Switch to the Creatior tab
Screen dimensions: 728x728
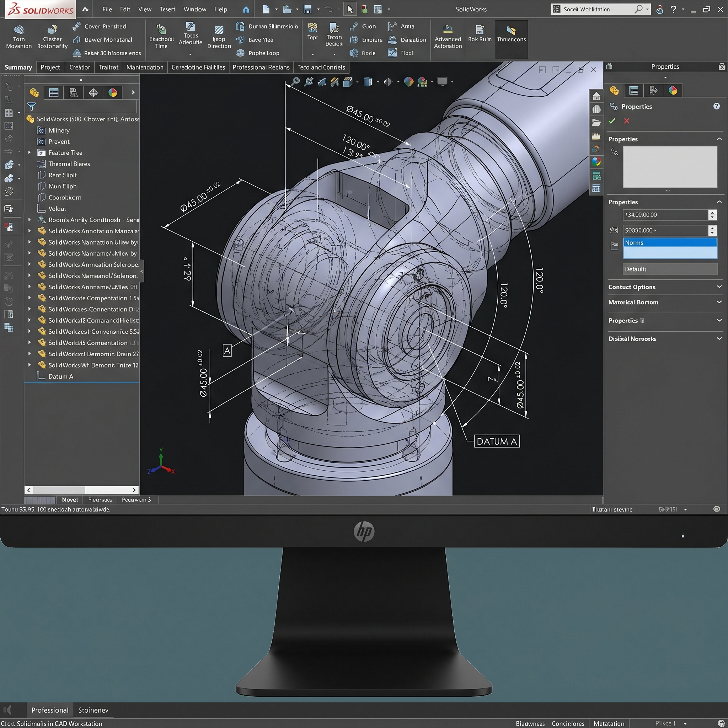point(80,67)
